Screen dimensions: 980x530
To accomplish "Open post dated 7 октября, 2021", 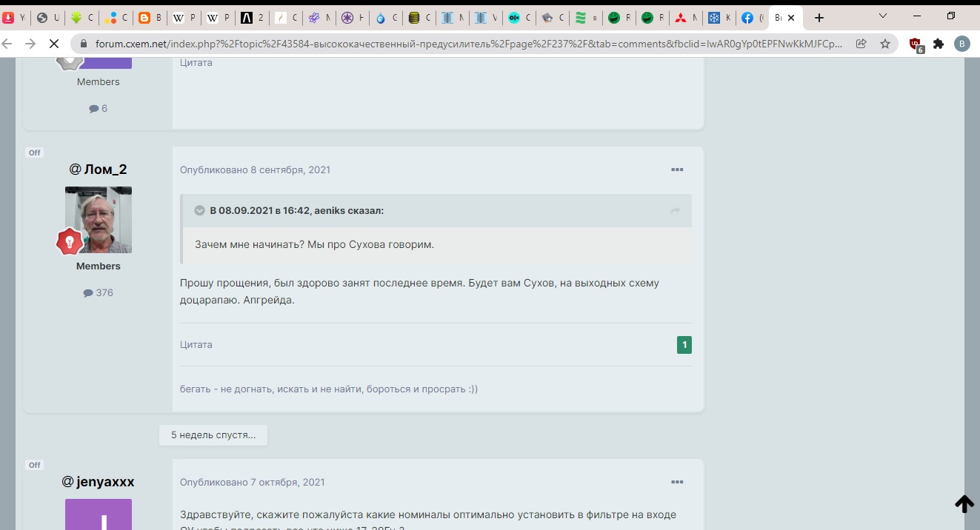I will click(x=253, y=482).
